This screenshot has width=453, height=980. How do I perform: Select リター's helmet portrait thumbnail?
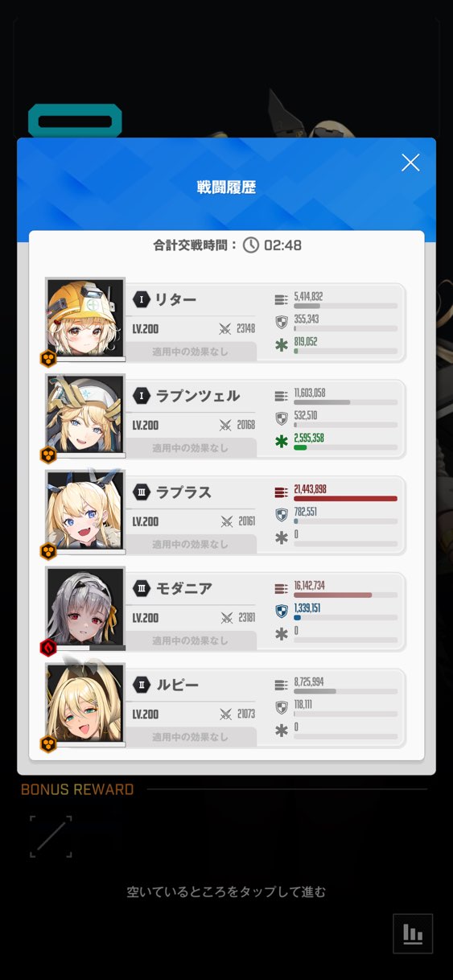coord(85,319)
